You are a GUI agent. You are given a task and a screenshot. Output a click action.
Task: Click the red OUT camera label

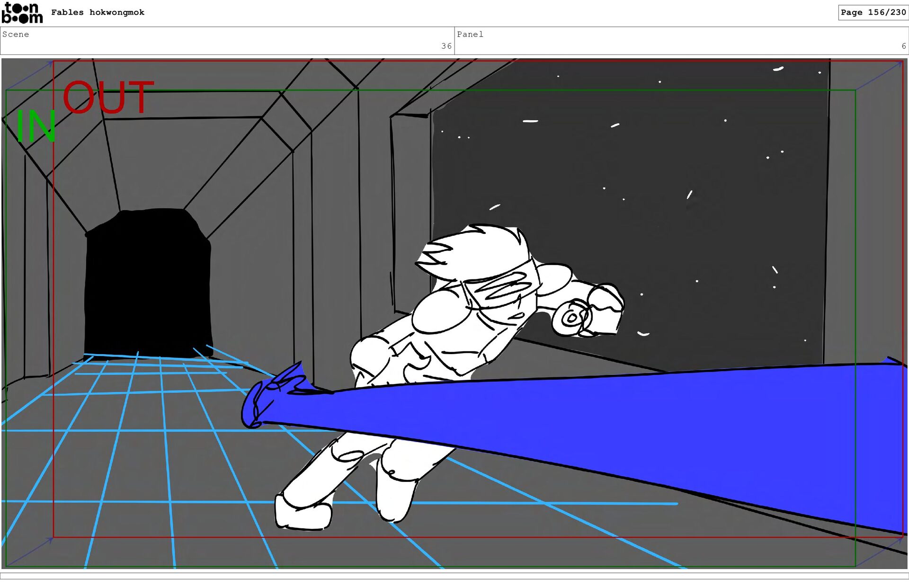[108, 98]
